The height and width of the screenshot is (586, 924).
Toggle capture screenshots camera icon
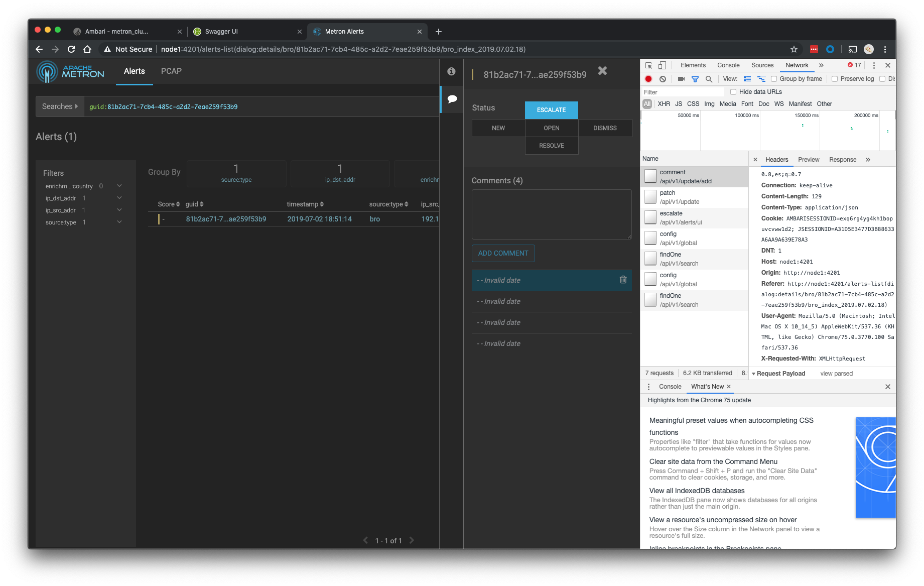pyautogui.click(x=681, y=79)
